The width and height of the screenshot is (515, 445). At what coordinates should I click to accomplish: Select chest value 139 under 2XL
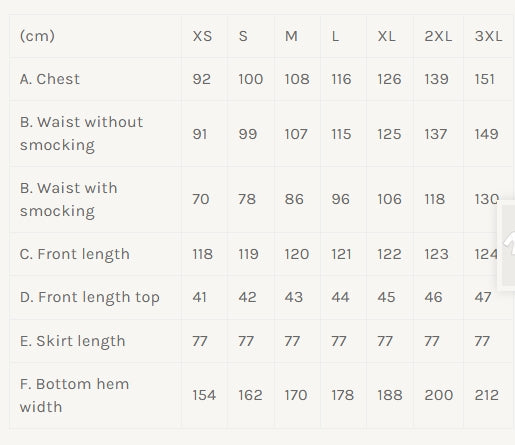[x=436, y=79]
